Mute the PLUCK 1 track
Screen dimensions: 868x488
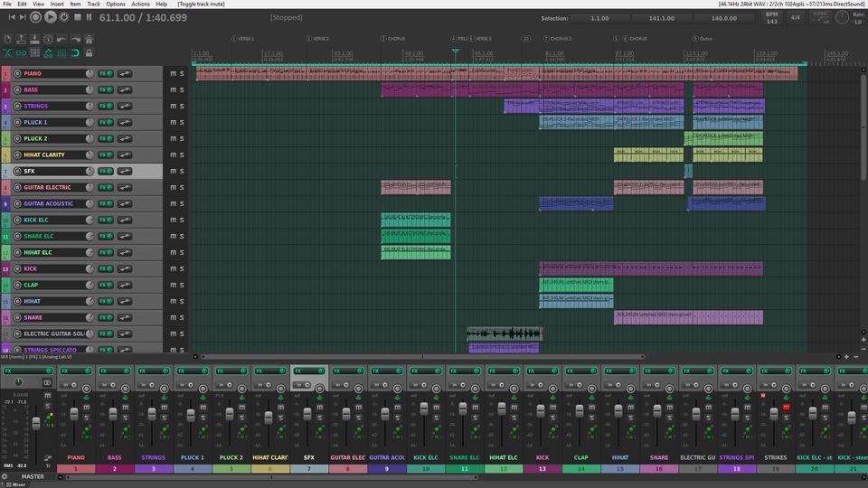coord(174,122)
